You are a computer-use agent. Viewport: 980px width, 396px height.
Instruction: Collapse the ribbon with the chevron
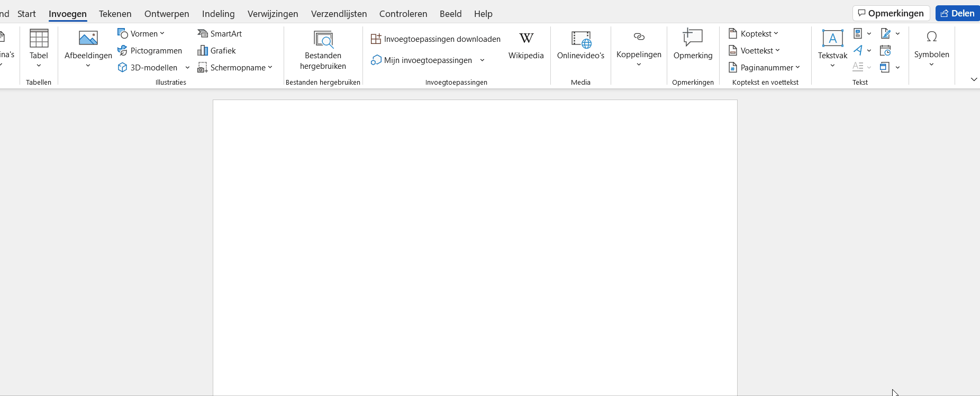tap(974, 79)
